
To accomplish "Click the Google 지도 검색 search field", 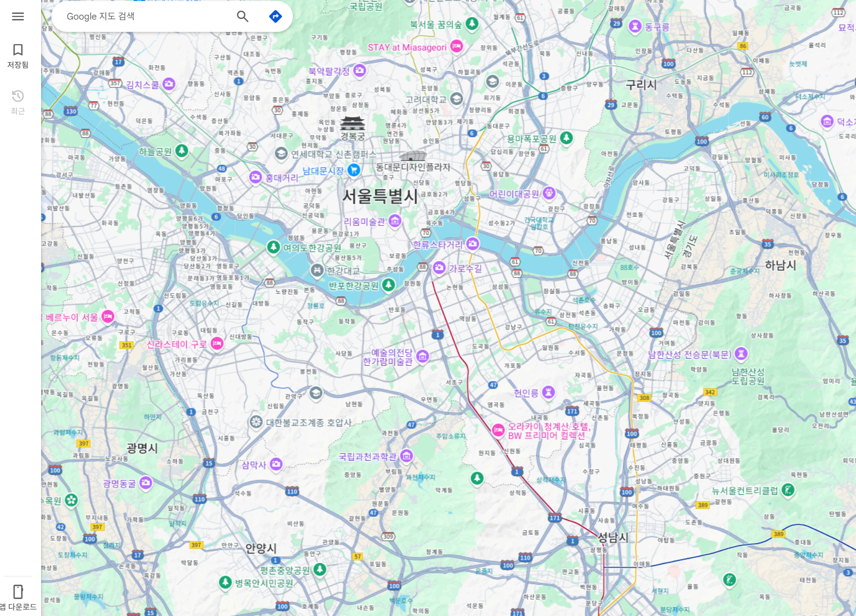I will 146,16.
